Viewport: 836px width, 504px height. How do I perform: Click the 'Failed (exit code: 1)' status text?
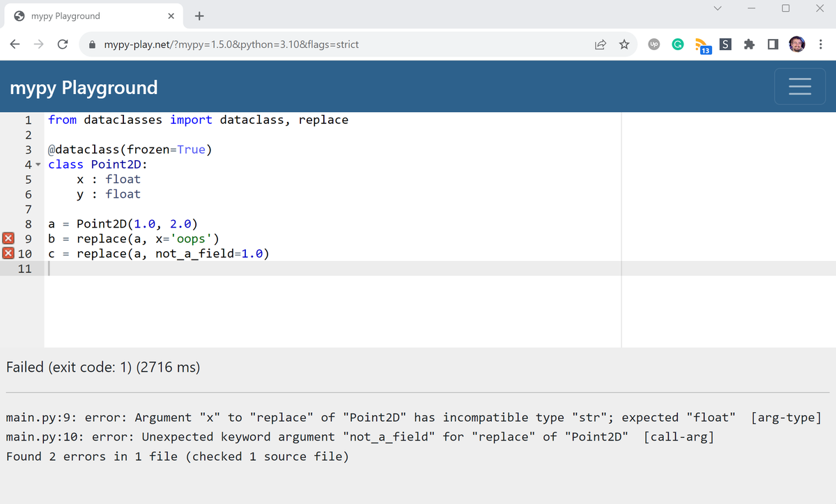click(103, 367)
